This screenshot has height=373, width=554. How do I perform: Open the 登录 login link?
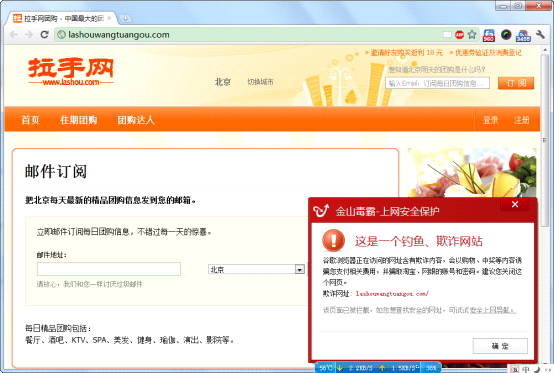pos(490,120)
